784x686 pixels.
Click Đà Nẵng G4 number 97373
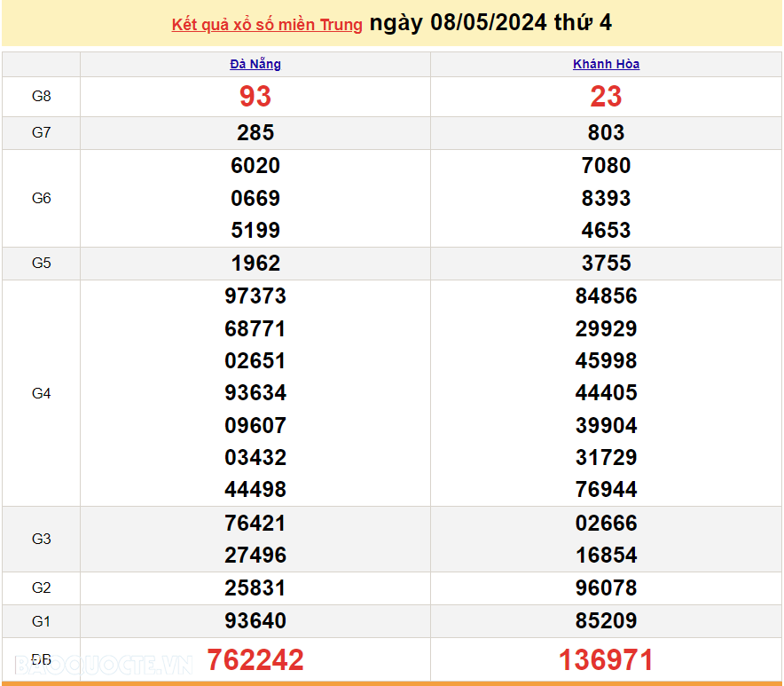click(x=255, y=296)
